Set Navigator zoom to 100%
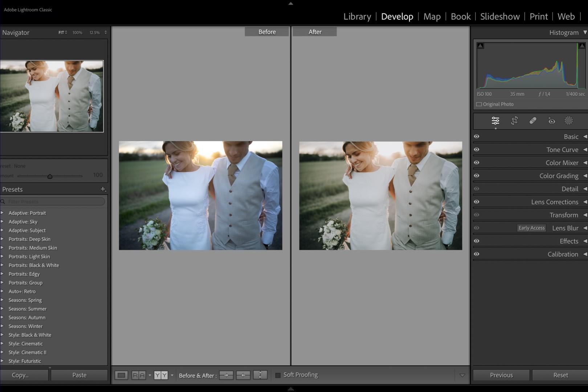588x392 pixels. click(77, 32)
